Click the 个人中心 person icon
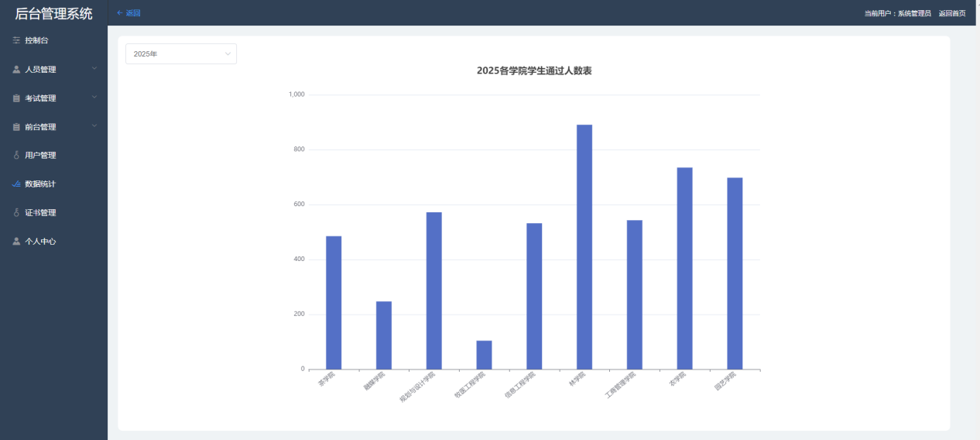This screenshot has height=440, width=980. [x=16, y=242]
